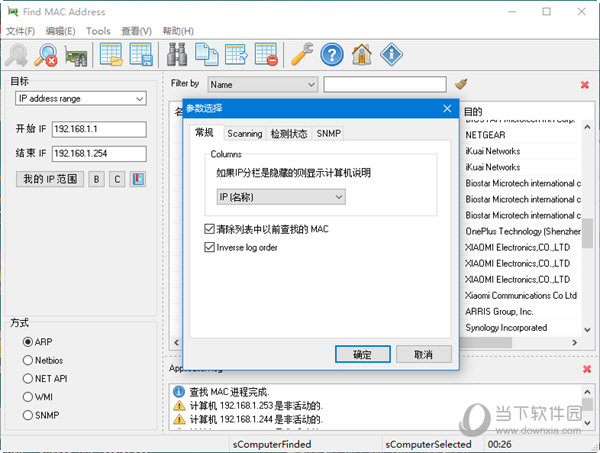This screenshot has height=453, width=600.
Task: Click the 目的 column header
Action: pos(473,112)
